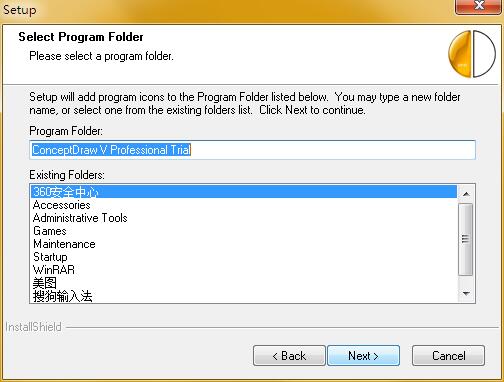Cancel the installation

[448, 356]
